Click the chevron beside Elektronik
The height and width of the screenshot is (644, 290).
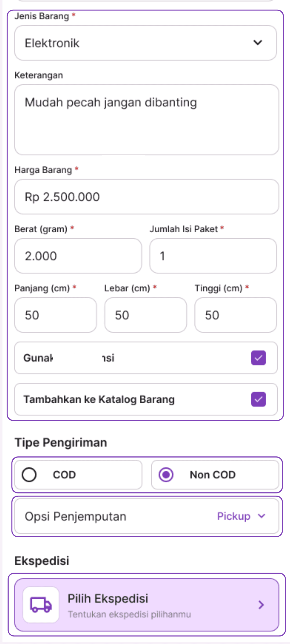(258, 43)
